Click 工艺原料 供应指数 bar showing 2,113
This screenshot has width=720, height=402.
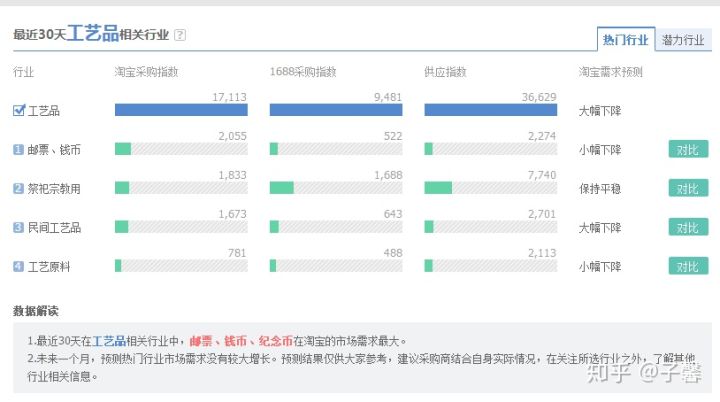coord(490,266)
